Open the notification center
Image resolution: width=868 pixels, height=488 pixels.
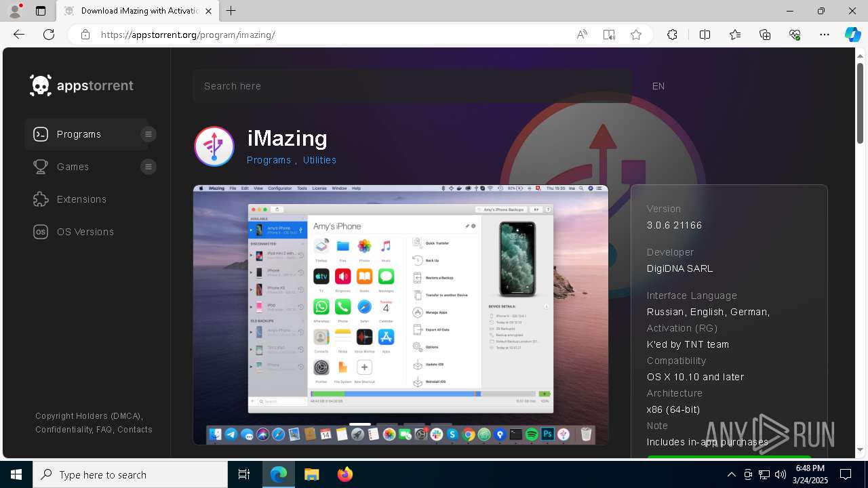coord(846,474)
